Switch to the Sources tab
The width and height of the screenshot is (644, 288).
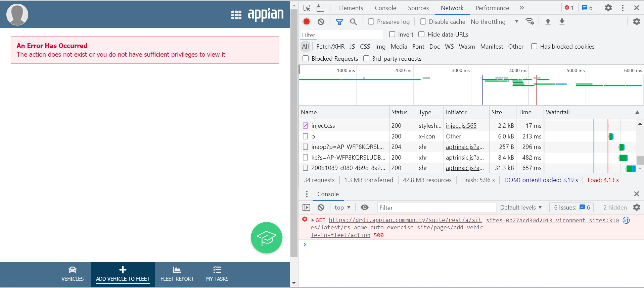point(418,8)
